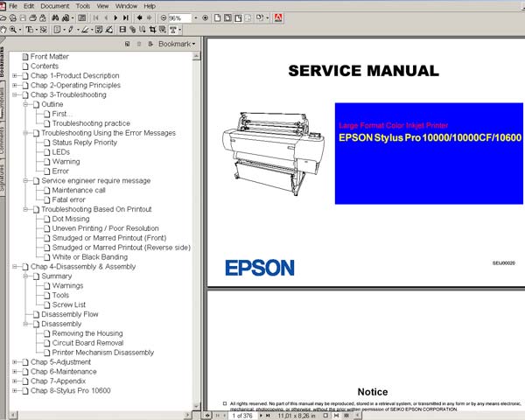Go to the Screw List bookmark
This screenshot has height=420, width=525.
(x=68, y=304)
